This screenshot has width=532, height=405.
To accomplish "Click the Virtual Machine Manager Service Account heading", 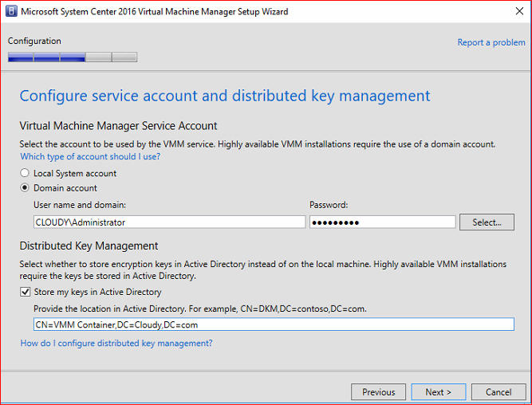I will (x=118, y=126).
